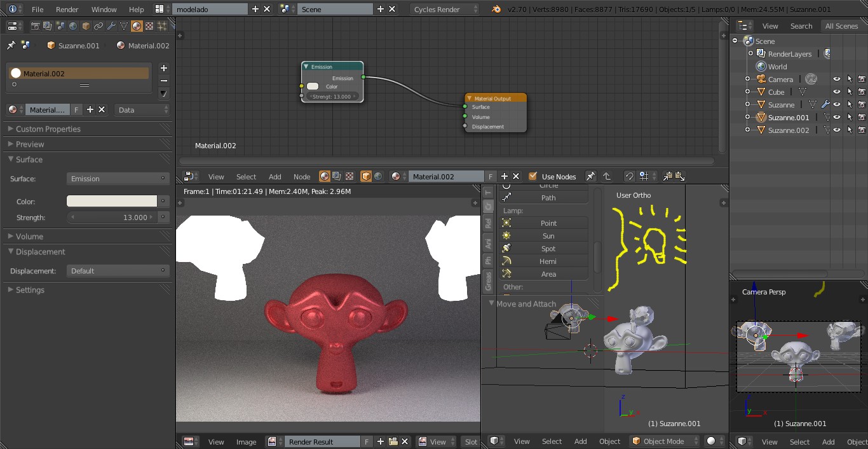The width and height of the screenshot is (868, 449).
Task: Click the Info editor type icon in top bar
Action: 14,9
